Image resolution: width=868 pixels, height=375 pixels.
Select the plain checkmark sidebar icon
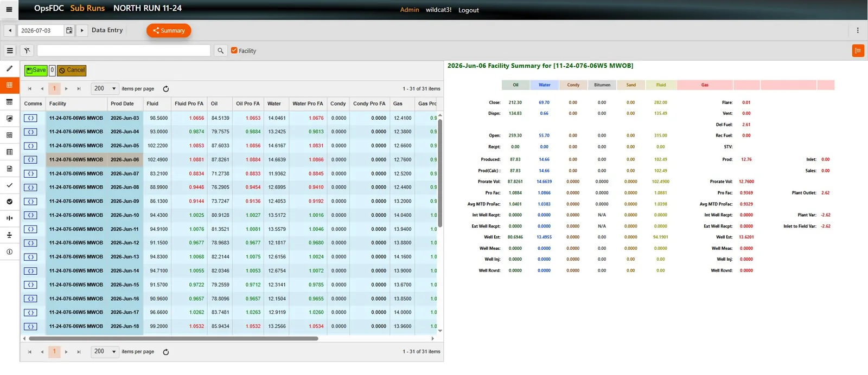(x=9, y=185)
